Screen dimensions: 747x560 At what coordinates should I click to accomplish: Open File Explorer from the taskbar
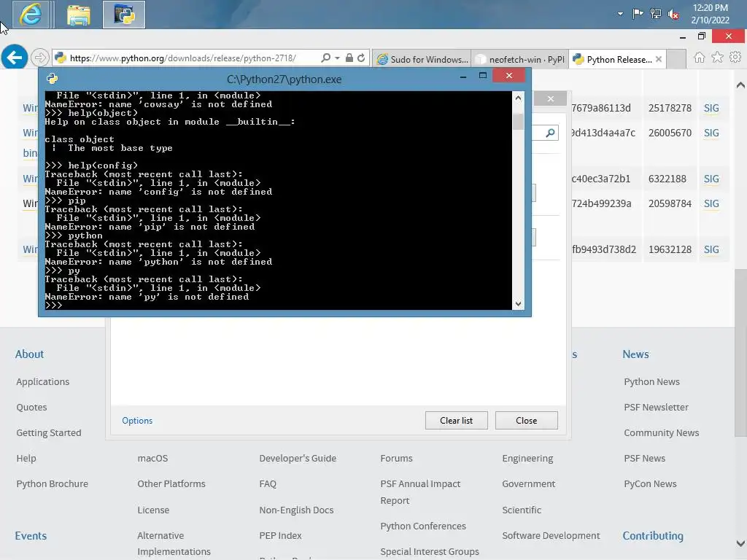pyautogui.click(x=79, y=15)
